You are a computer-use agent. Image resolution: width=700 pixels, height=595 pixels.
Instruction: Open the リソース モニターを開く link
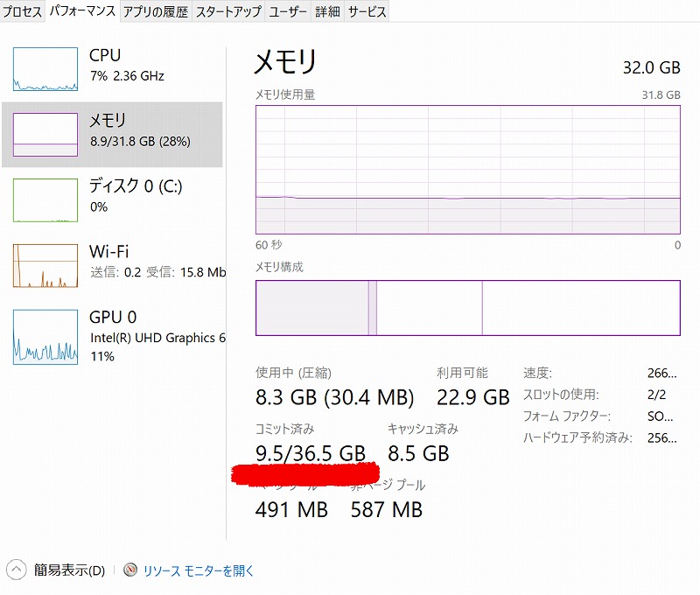coord(199,570)
